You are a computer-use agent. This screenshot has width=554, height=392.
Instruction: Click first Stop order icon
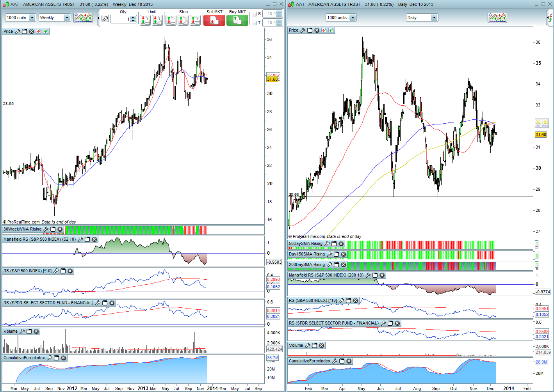pyautogui.click(x=171, y=20)
